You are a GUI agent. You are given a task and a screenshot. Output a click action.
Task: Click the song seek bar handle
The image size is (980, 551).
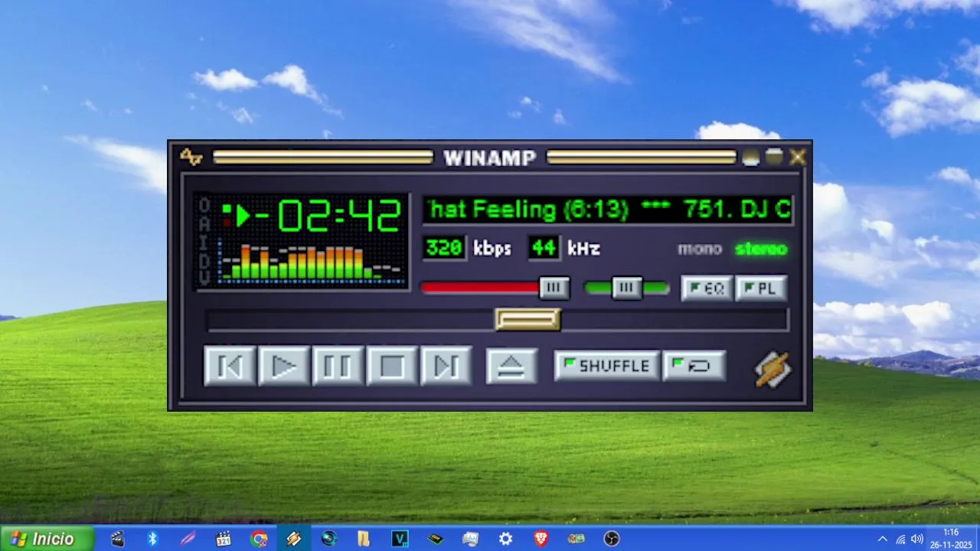click(528, 319)
